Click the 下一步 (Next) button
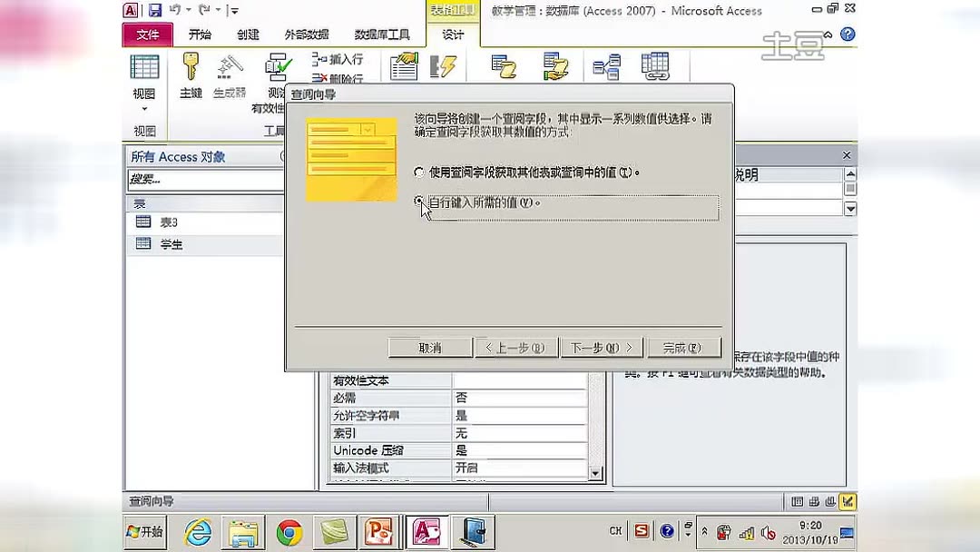Viewport: 980px width, 552px height. [x=602, y=347]
